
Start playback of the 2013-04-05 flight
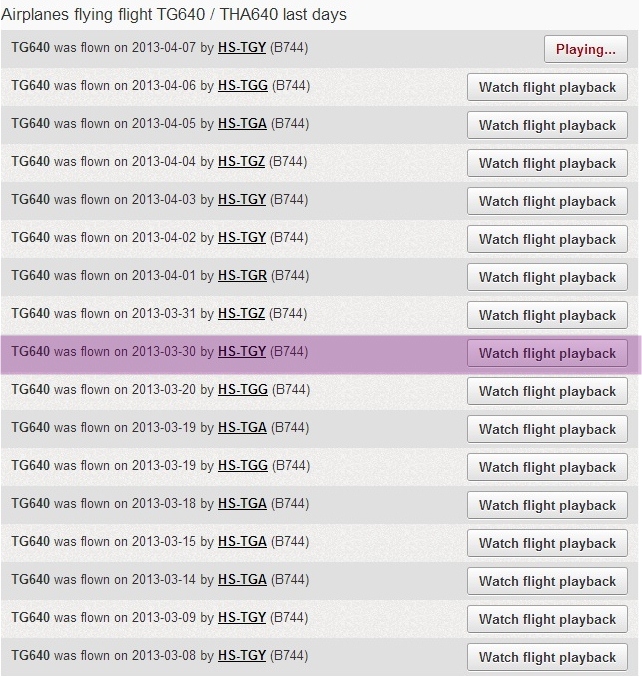click(x=547, y=125)
